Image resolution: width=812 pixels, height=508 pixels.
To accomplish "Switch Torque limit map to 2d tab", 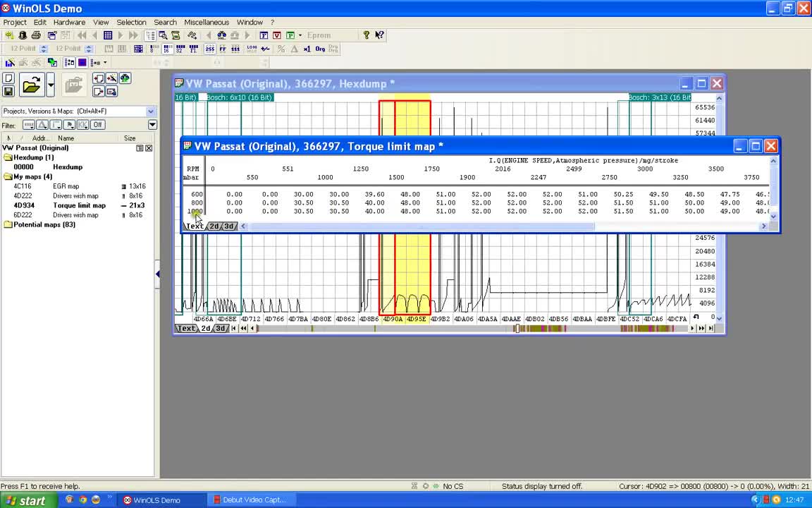I will pos(214,226).
